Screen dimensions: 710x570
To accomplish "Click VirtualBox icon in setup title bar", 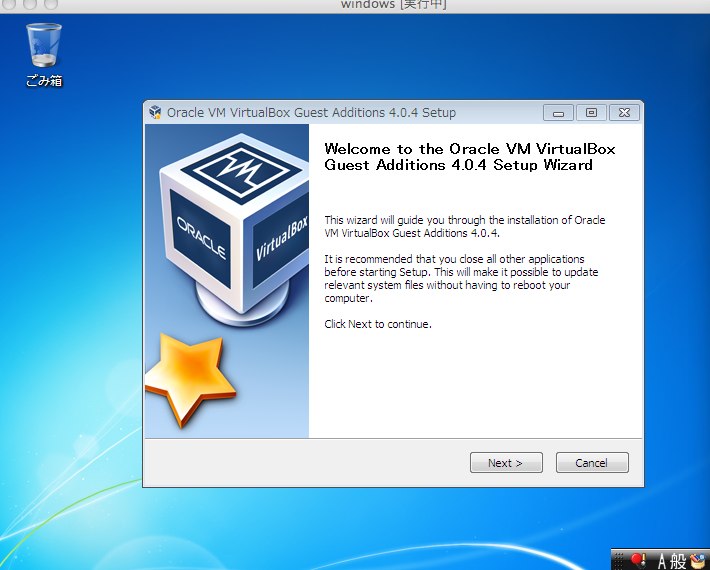I will [155, 112].
